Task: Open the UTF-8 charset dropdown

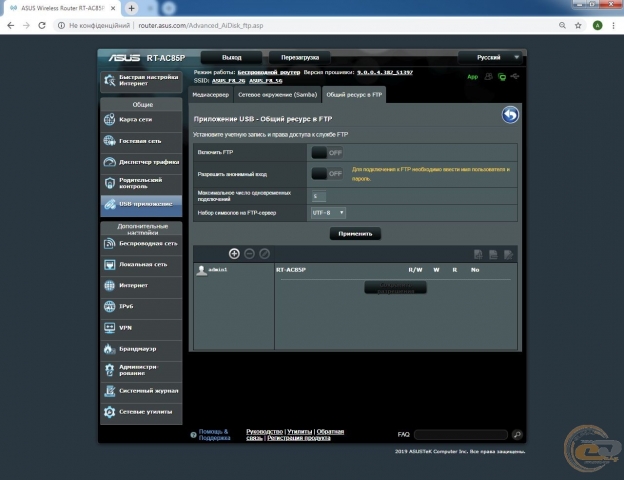Action: [x=328, y=212]
